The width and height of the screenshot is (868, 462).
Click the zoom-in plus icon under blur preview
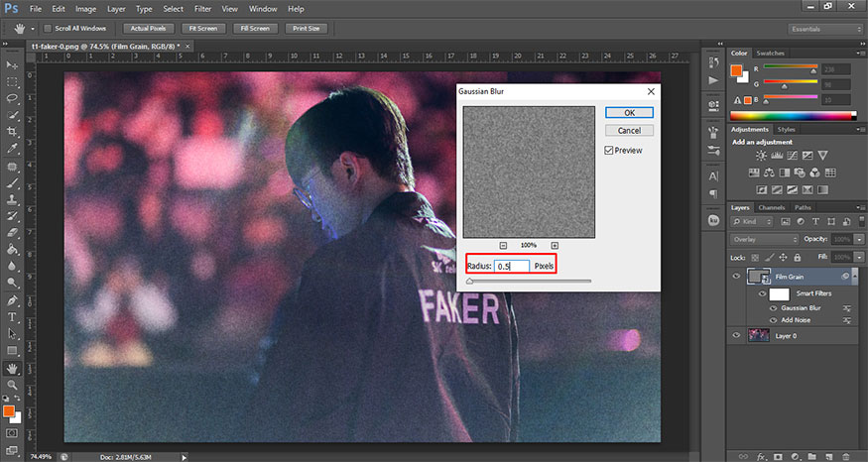point(555,245)
